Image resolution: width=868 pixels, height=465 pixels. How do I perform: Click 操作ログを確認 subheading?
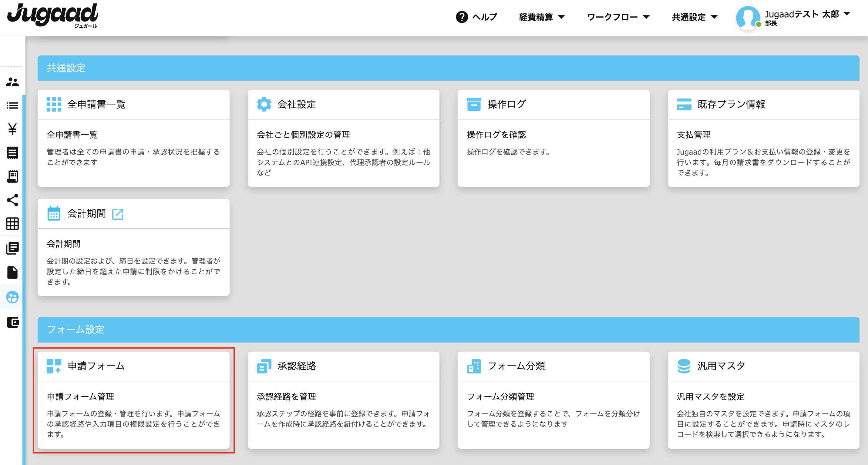(x=496, y=135)
